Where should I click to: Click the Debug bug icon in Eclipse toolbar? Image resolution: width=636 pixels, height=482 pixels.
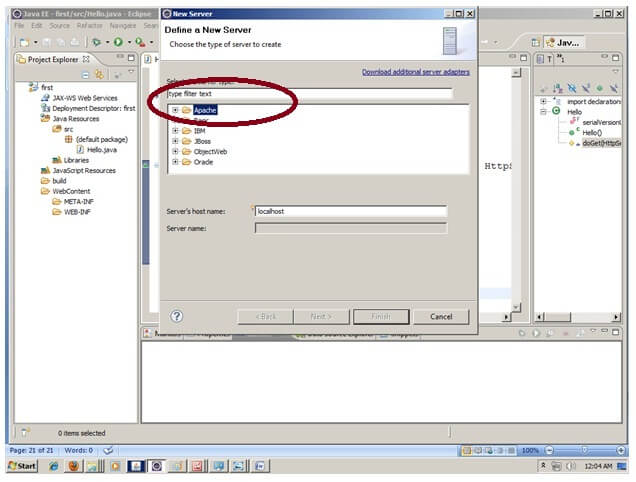97,42
